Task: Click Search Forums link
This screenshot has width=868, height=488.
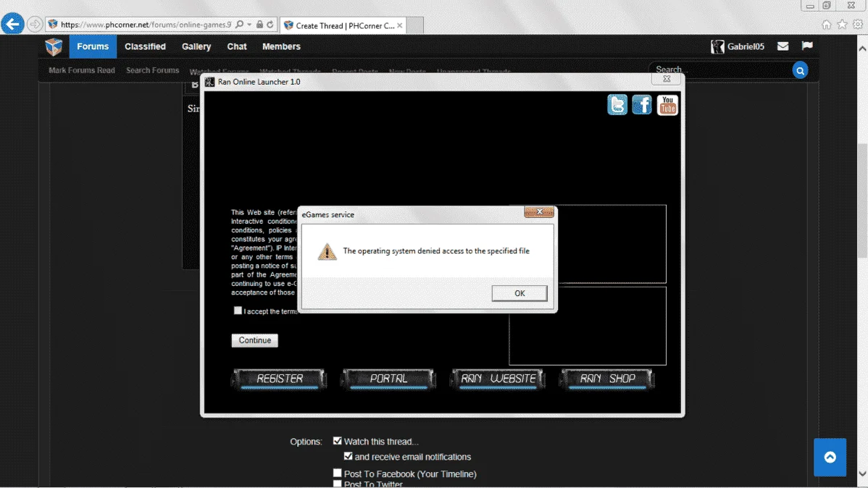Action: (153, 70)
